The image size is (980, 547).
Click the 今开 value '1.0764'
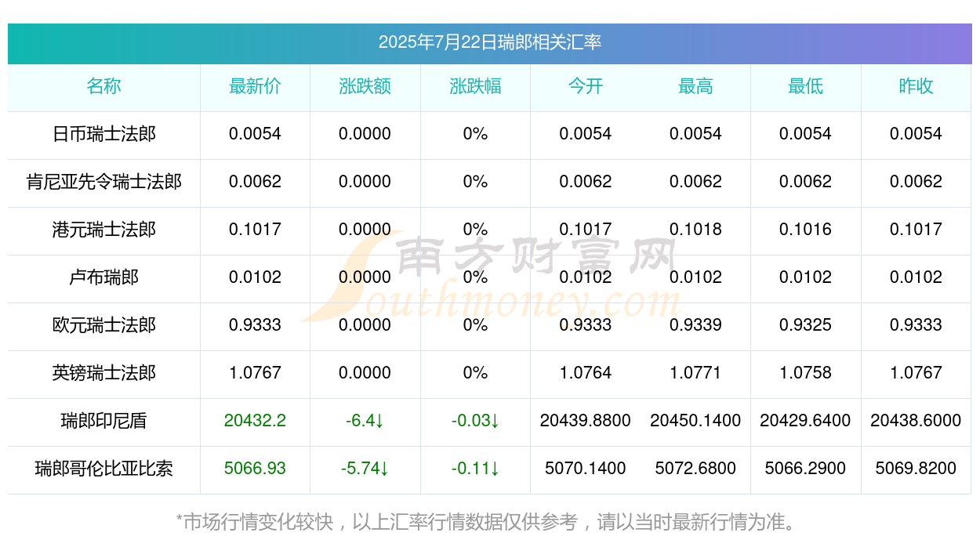586,373
